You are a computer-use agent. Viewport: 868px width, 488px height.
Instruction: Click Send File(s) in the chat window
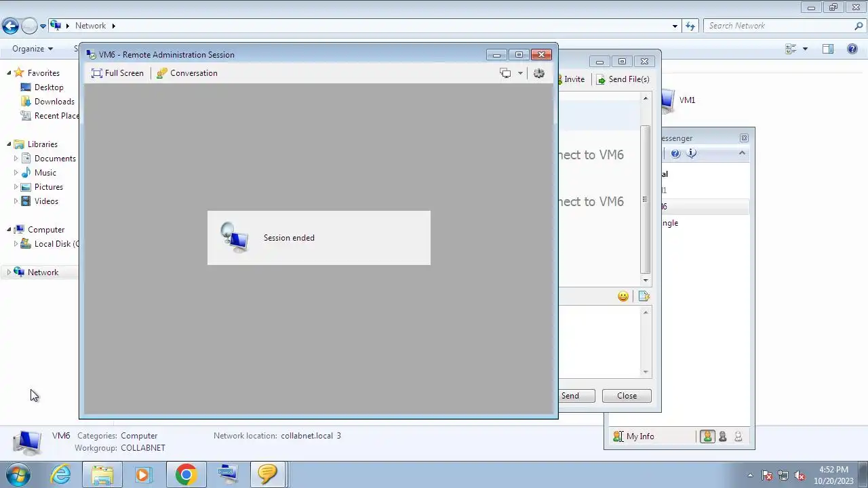pos(623,79)
